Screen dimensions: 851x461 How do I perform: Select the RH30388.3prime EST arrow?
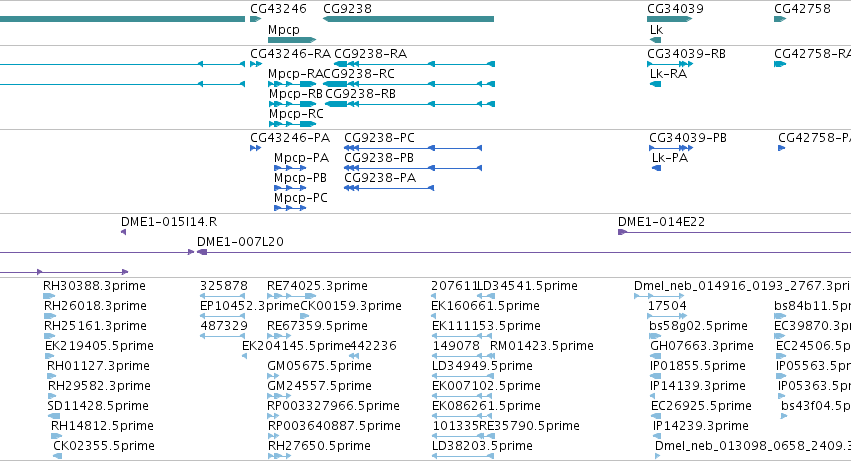[49, 296]
